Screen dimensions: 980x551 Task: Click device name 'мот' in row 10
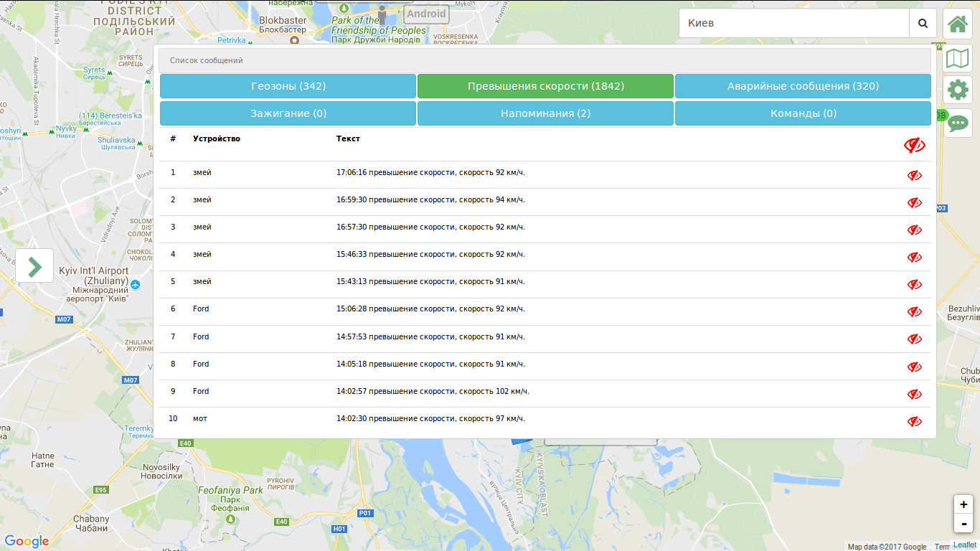pos(200,418)
